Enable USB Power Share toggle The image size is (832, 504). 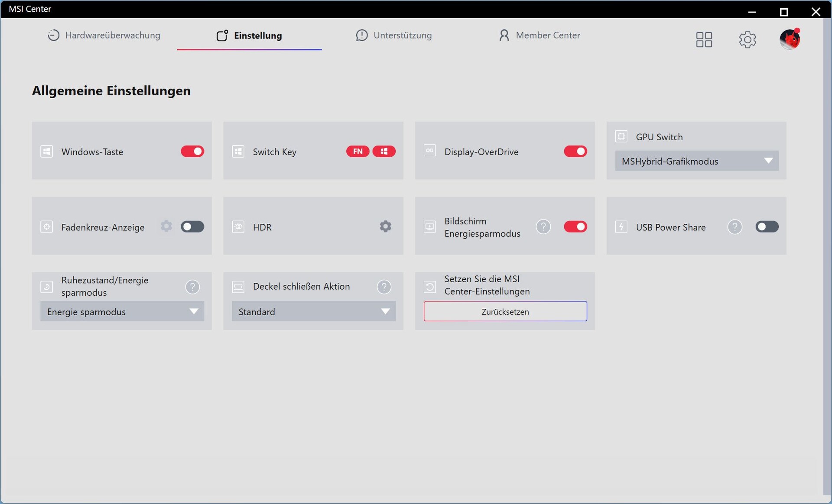[x=767, y=227]
